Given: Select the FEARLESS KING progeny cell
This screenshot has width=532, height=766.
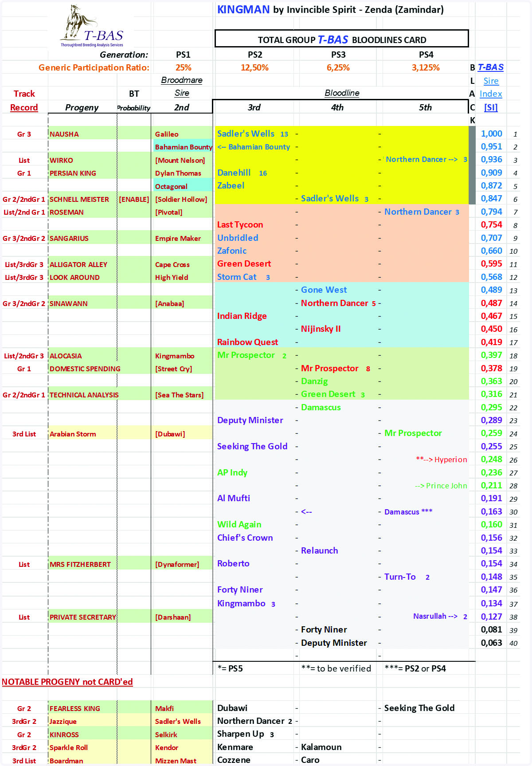Looking at the screenshot, I should coord(74,708).
